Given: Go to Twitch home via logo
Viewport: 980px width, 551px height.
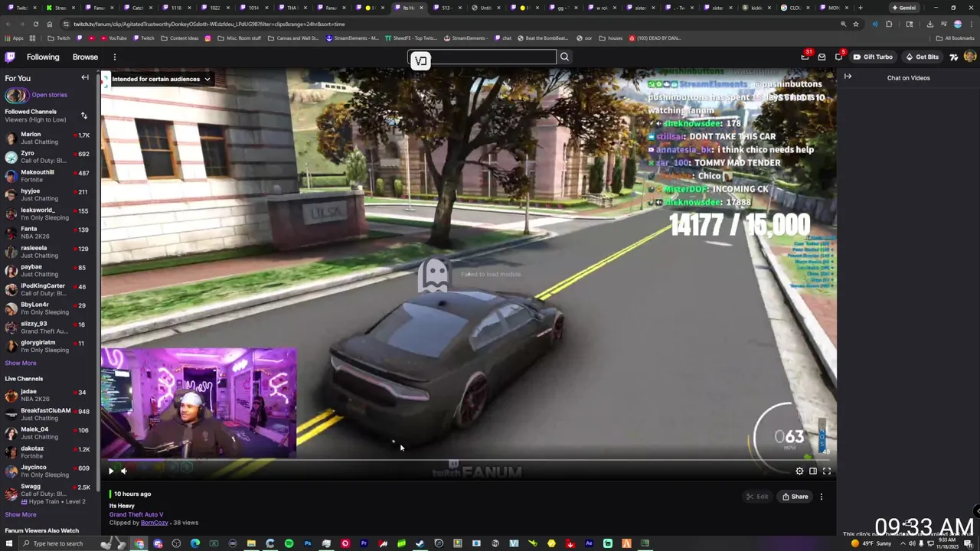Looking at the screenshot, I should 10,57.
